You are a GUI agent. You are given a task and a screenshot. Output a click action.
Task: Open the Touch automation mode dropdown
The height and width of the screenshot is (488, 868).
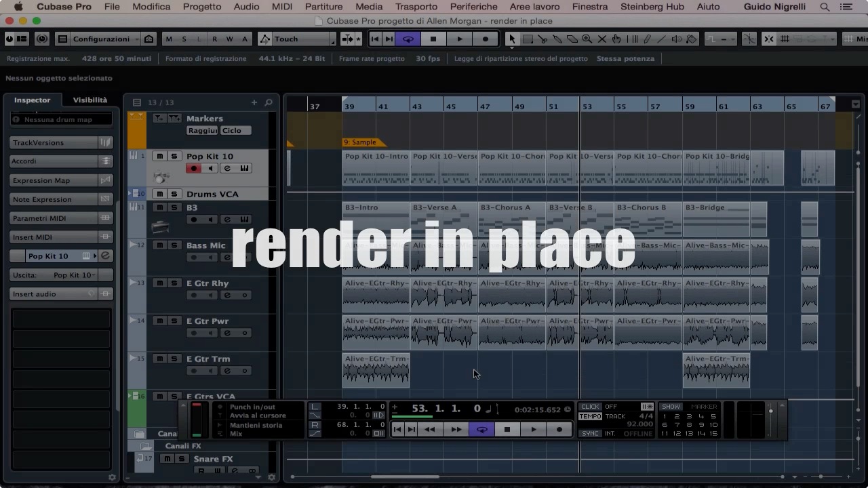pyautogui.click(x=296, y=39)
